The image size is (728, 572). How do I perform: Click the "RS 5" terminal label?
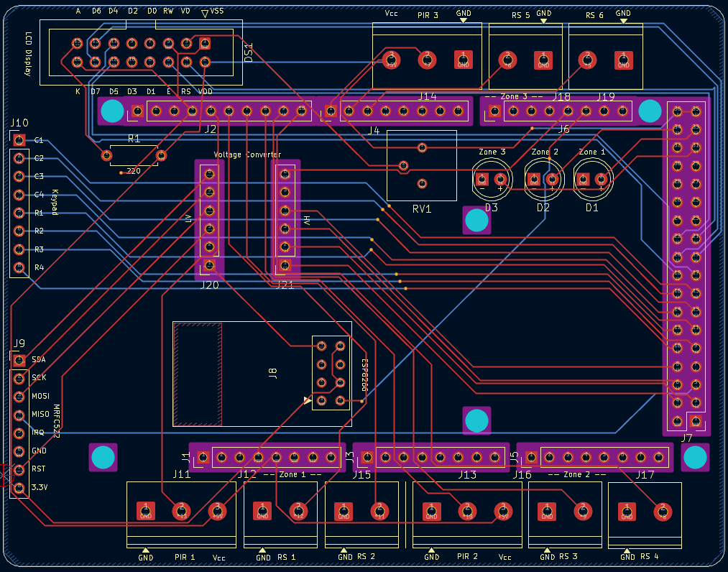pos(520,15)
